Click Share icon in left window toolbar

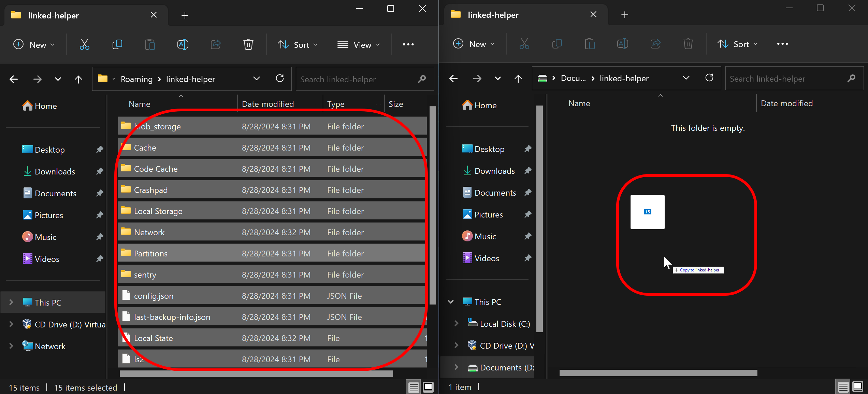click(216, 44)
